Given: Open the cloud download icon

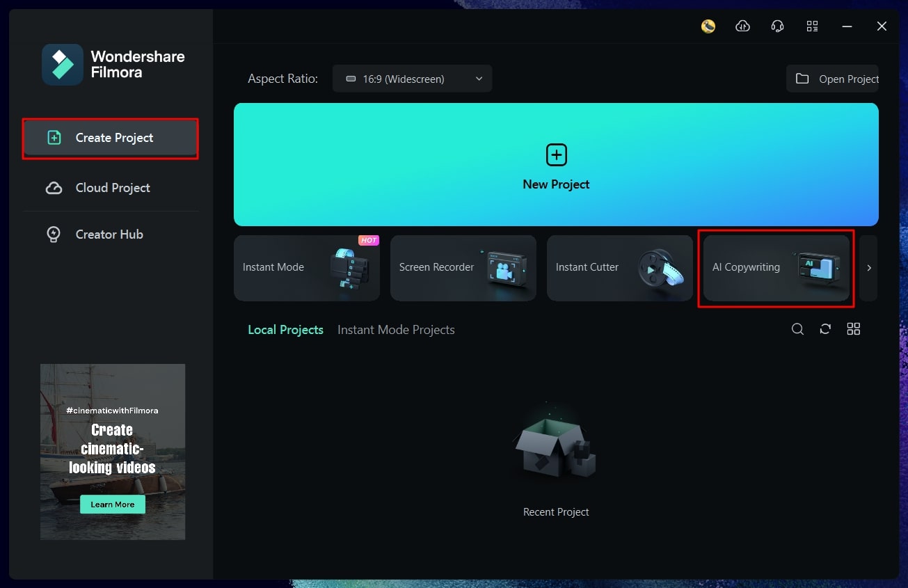Looking at the screenshot, I should click(x=743, y=26).
